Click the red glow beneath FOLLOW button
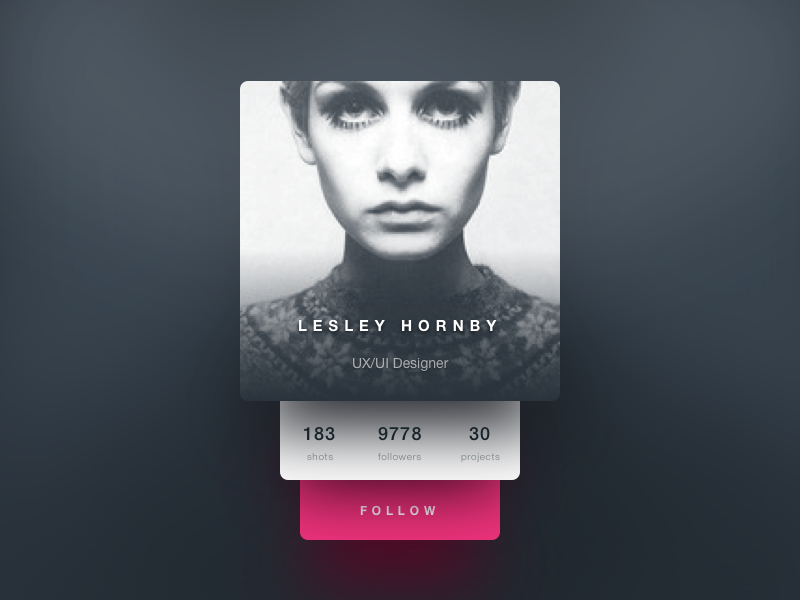 point(400,561)
